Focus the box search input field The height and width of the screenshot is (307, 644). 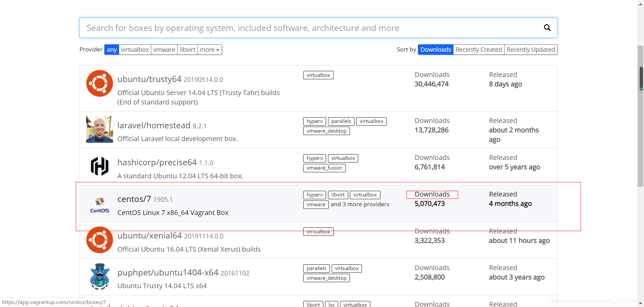(318, 28)
